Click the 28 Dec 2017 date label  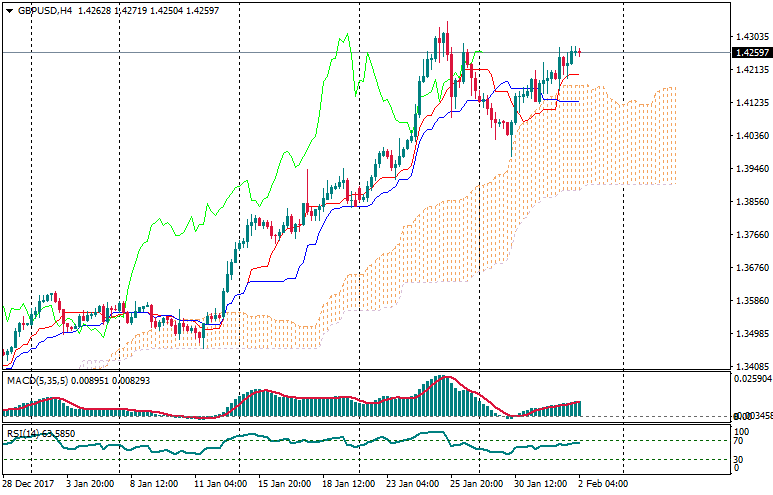tap(29, 483)
